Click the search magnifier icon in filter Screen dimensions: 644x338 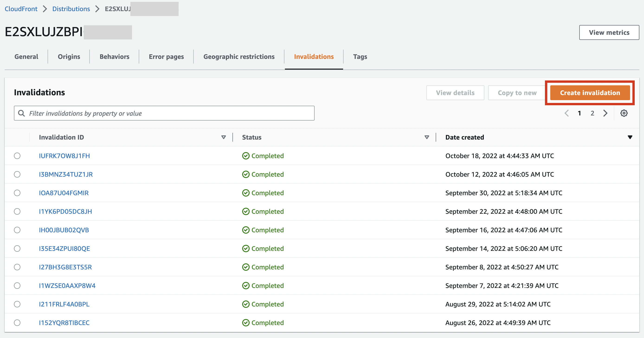pyautogui.click(x=22, y=113)
